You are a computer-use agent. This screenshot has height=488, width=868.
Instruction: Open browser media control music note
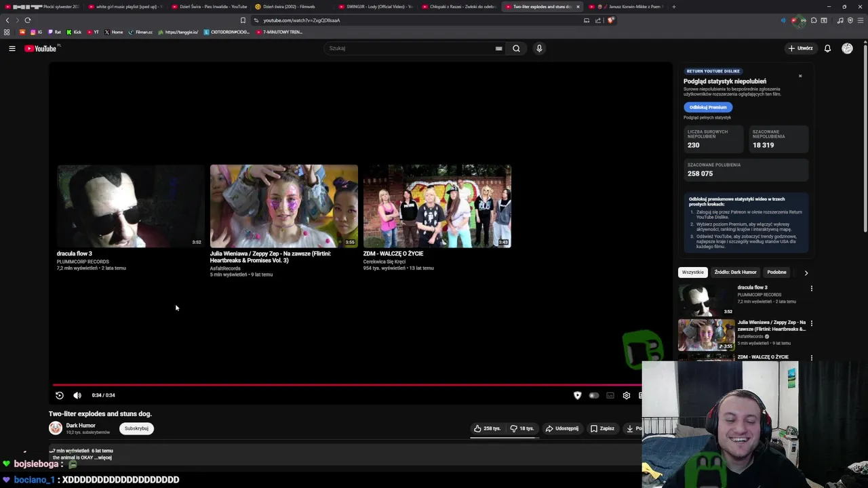(840, 20)
